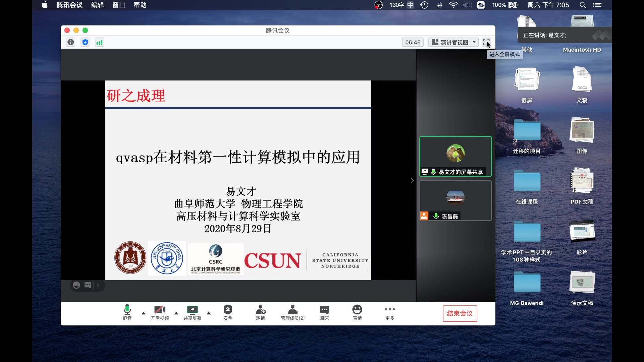The image size is (644, 362).
Task: Click the menu bar clock 周六 下午7:05
Action: pos(548,5)
